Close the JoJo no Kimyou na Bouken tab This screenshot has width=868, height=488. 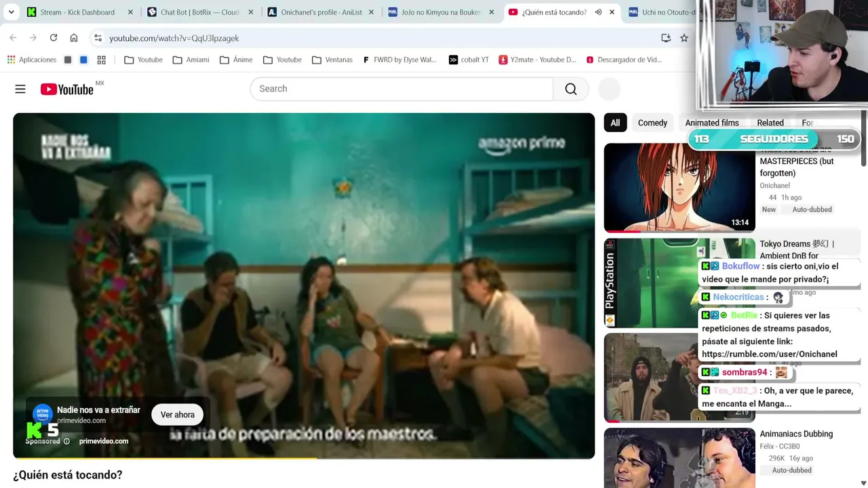tap(492, 12)
